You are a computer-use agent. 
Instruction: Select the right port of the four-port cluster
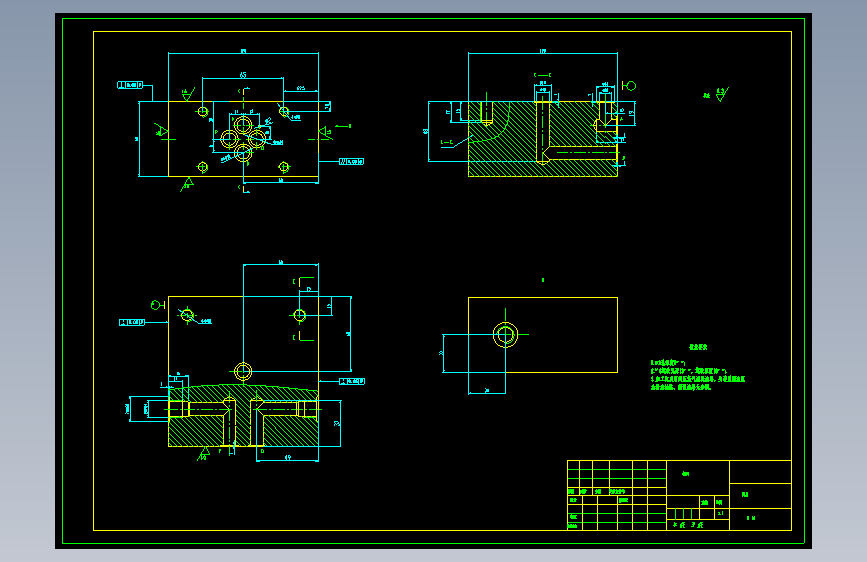[257, 138]
